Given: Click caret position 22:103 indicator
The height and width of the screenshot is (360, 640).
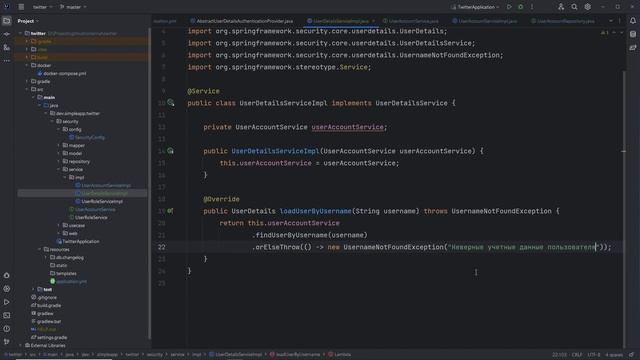Looking at the screenshot, I should coord(559,355).
